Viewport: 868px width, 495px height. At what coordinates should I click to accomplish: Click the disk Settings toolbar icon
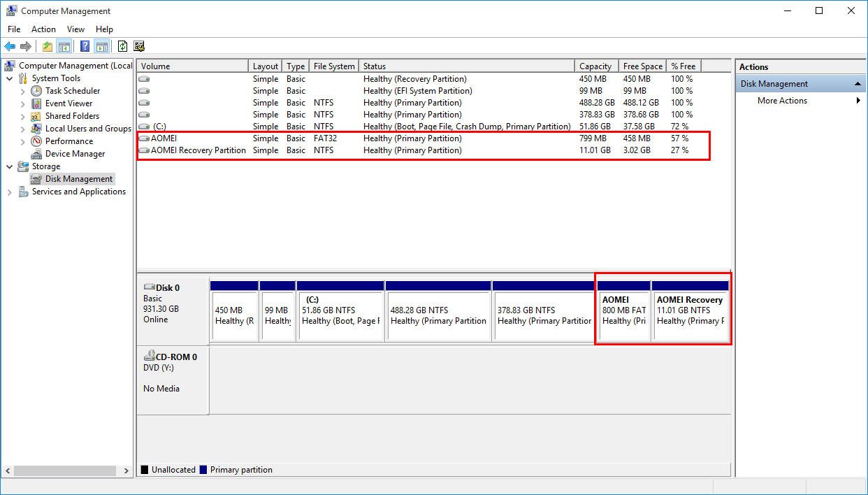139,47
